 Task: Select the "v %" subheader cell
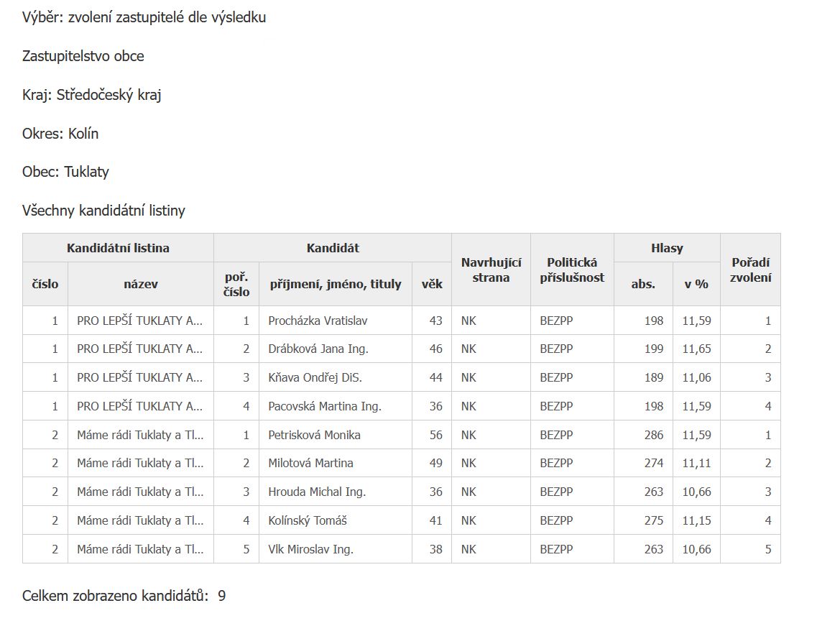click(x=696, y=284)
